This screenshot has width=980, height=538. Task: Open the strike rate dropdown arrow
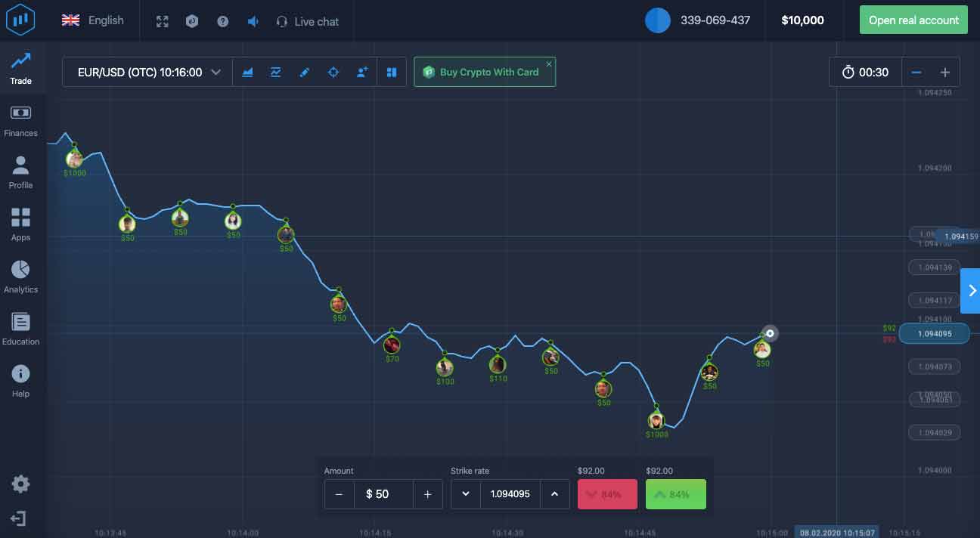click(465, 494)
